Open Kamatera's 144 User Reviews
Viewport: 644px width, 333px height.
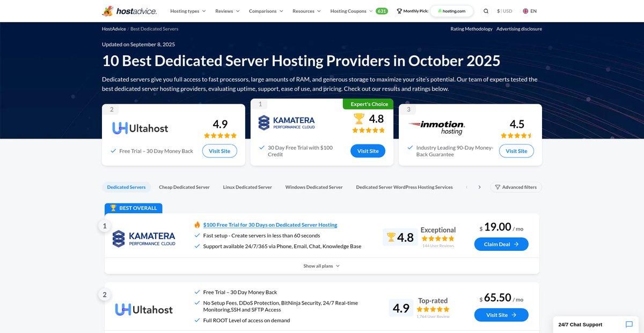438,246
